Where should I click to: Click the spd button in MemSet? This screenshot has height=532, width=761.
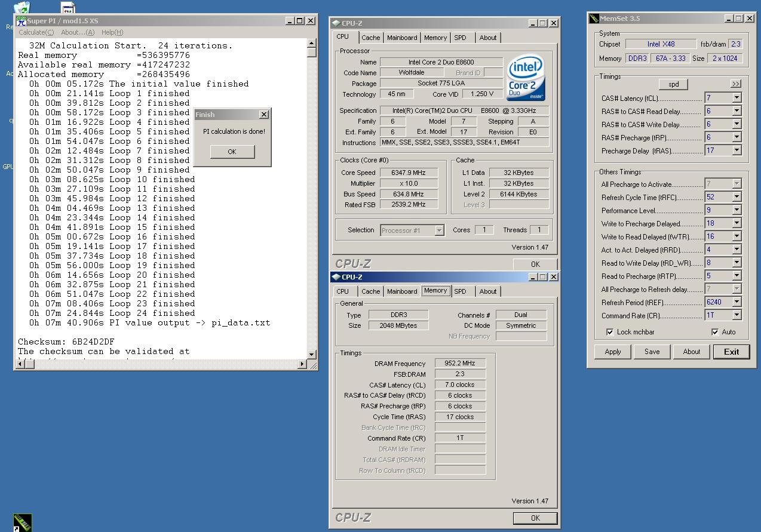[674, 84]
